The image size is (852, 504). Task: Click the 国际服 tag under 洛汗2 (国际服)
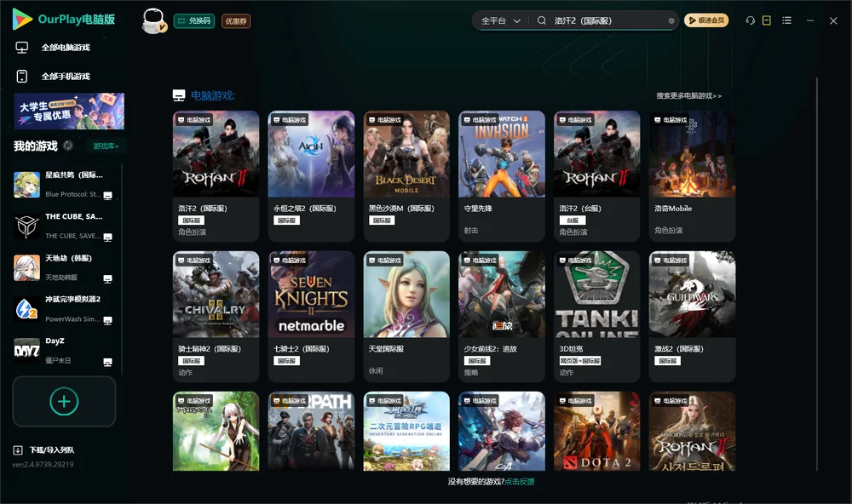pos(191,220)
